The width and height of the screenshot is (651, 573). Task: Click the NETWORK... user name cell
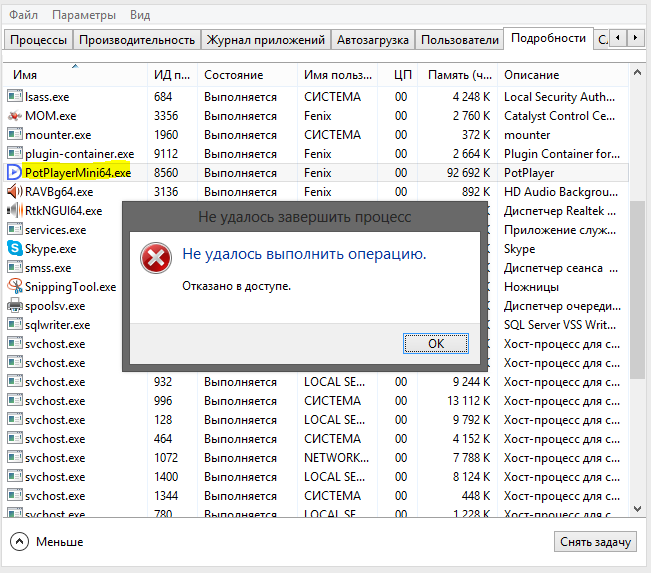[336, 458]
